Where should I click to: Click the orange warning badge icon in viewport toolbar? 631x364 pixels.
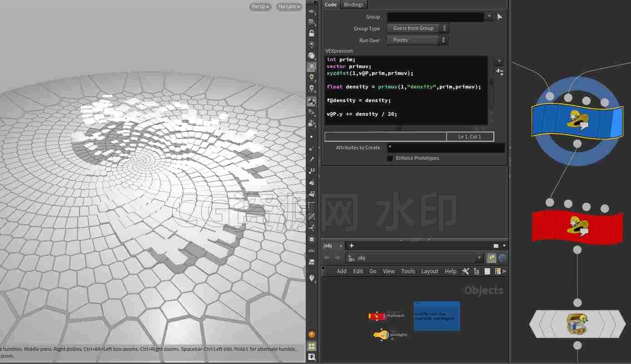312,334
